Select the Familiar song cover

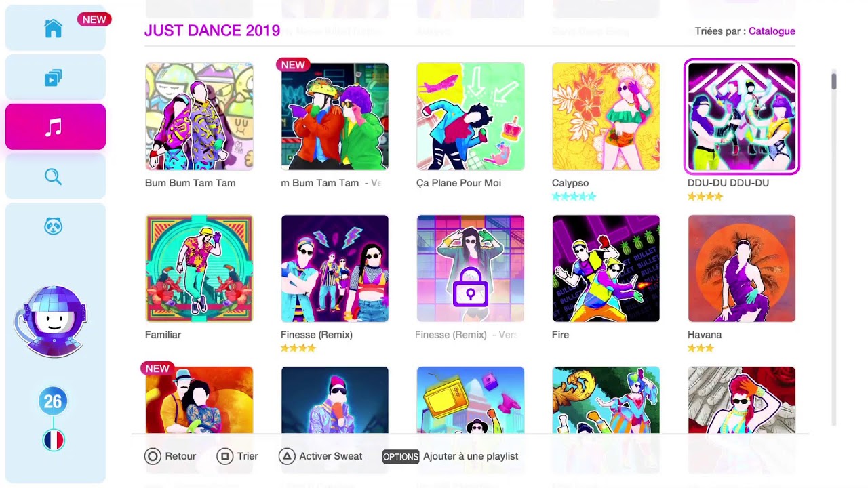click(x=199, y=268)
